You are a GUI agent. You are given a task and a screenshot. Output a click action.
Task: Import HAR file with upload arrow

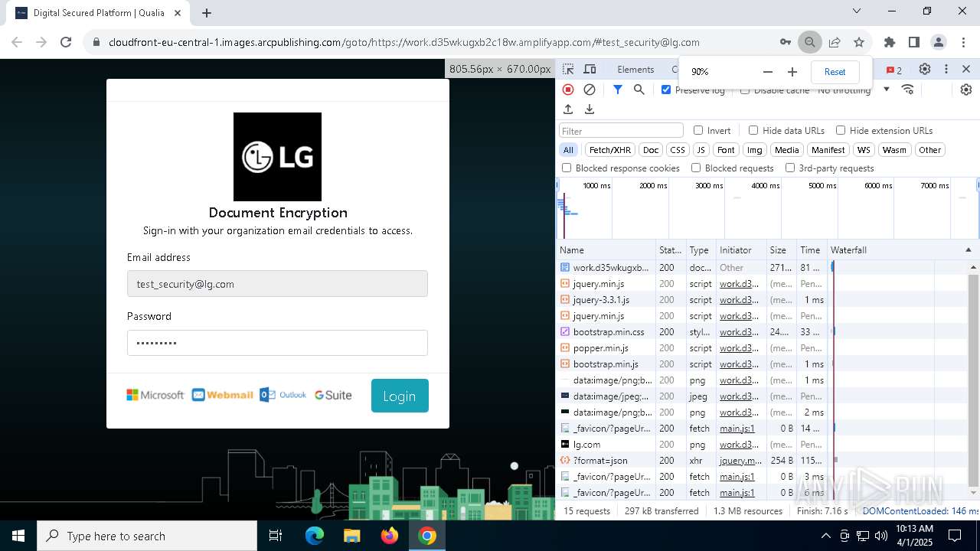coord(568,109)
